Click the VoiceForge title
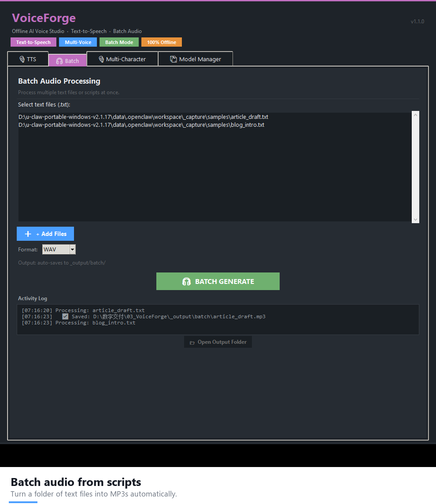The image size is (436, 504). pyautogui.click(x=44, y=18)
